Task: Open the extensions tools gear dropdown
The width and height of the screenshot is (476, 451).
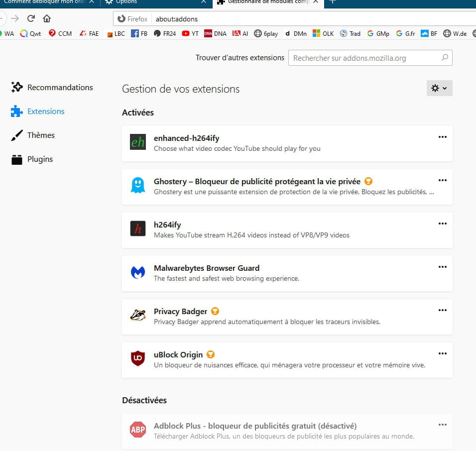Action: pyautogui.click(x=439, y=88)
